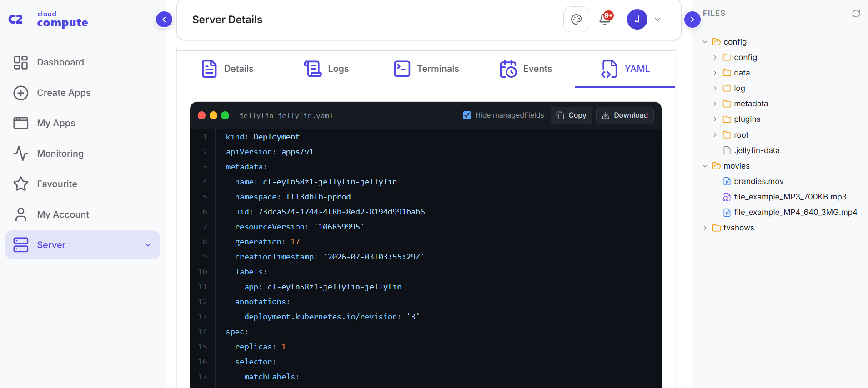Click the FILES panel header
This screenshot has width=868, height=388.
coord(714,14)
